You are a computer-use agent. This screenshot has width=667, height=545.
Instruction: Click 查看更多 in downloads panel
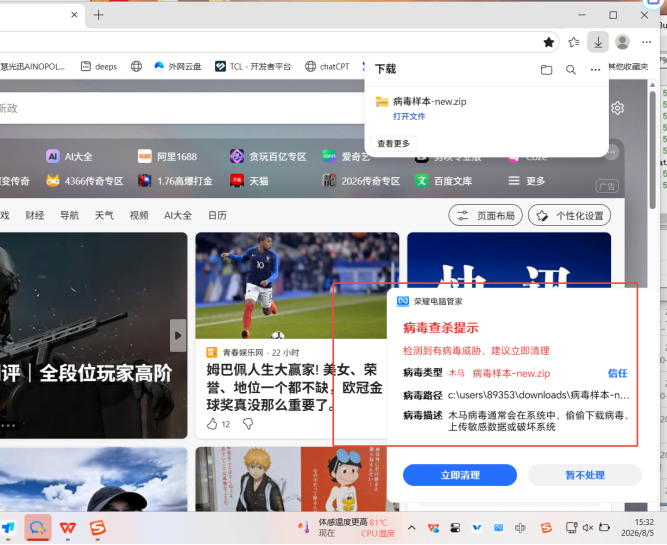pos(393,143)
